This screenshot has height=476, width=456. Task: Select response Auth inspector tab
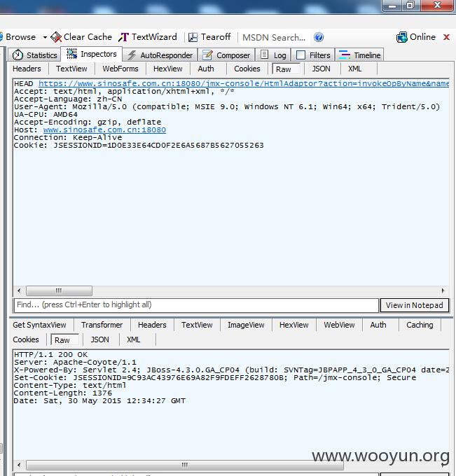(x=378, y=325)
